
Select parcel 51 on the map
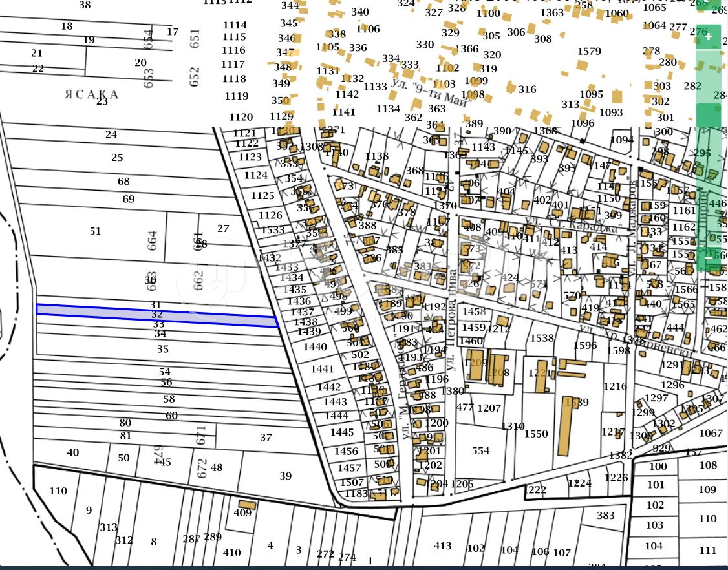click(96, 231)
